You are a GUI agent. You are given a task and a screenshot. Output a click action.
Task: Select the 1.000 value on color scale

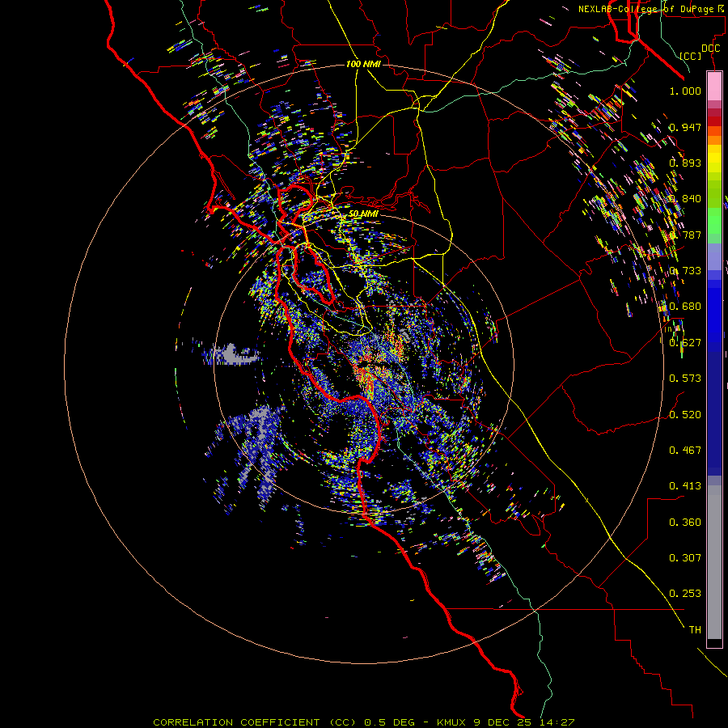pos(685,91)
